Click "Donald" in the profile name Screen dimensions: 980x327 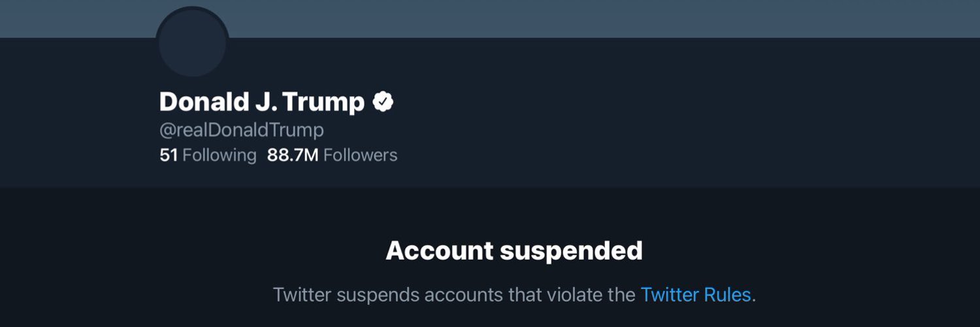point(199,102)
